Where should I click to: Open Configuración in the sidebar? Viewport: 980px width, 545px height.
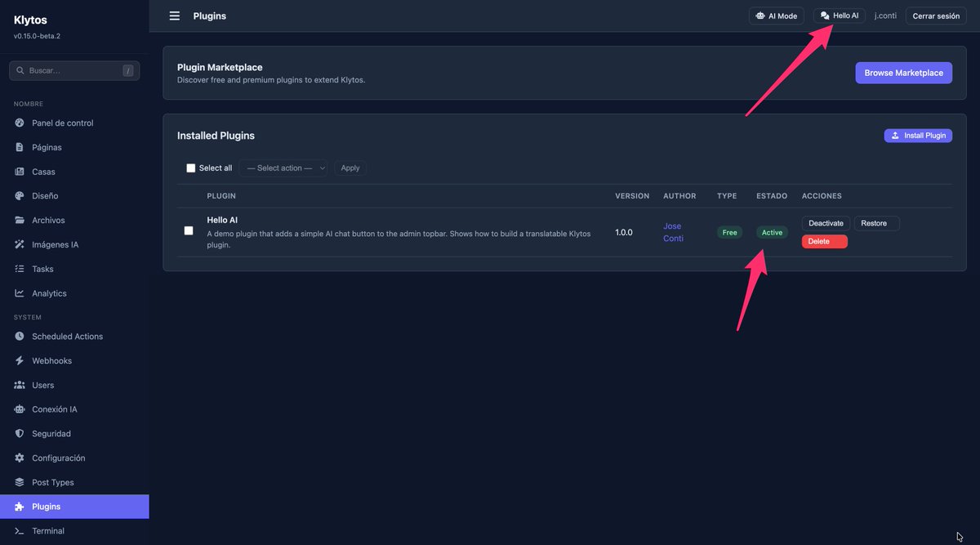tap(74, 458)
